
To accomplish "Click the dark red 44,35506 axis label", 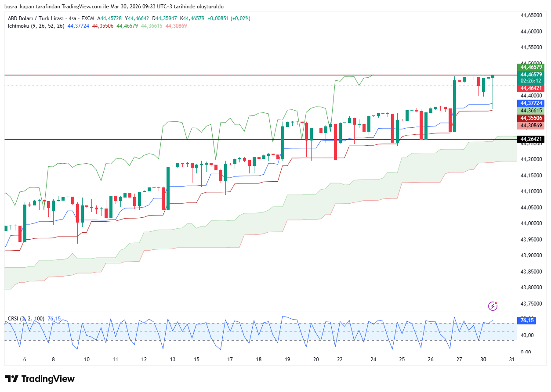I will pyautogui.click(x=531, y=118).
